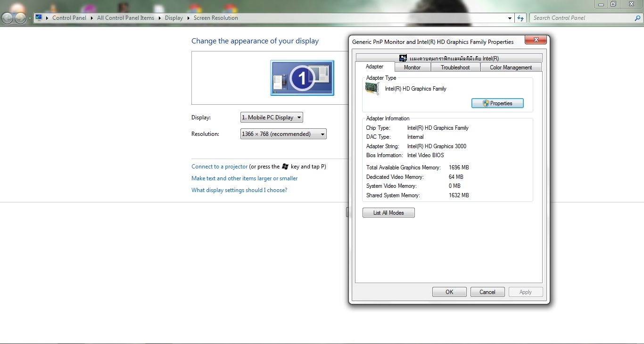The image size is (644, 344).
Task: Click the graphics adapter card icon
Action: tap(372, 88)
